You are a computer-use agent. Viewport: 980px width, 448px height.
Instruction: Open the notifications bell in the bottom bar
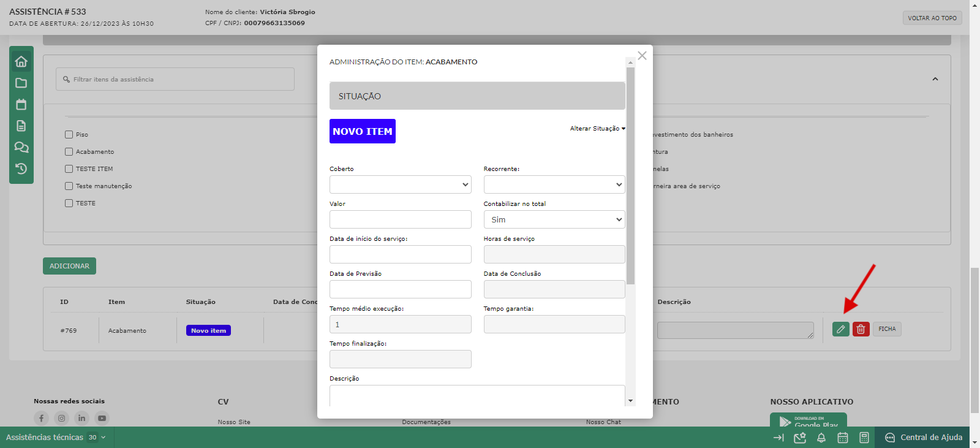[x=821, y=438]
